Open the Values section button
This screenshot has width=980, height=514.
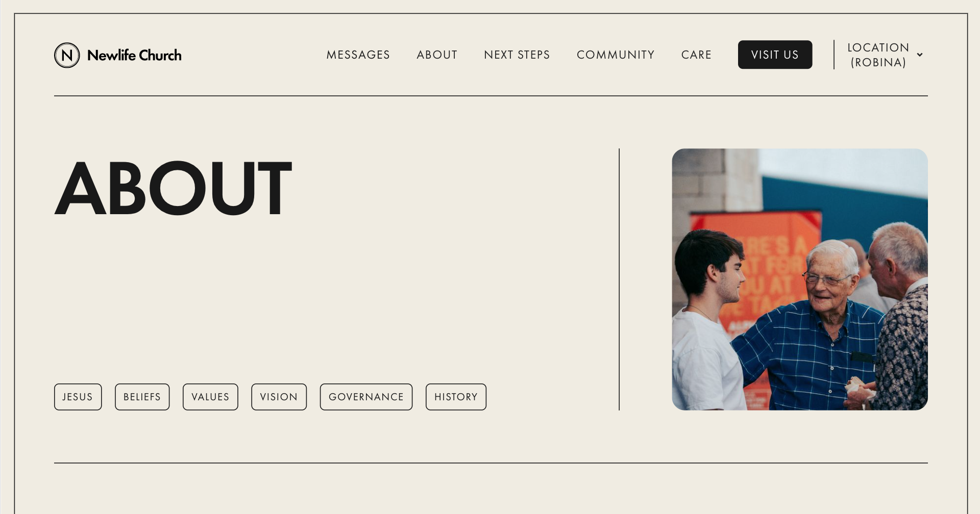click(210, 397)
